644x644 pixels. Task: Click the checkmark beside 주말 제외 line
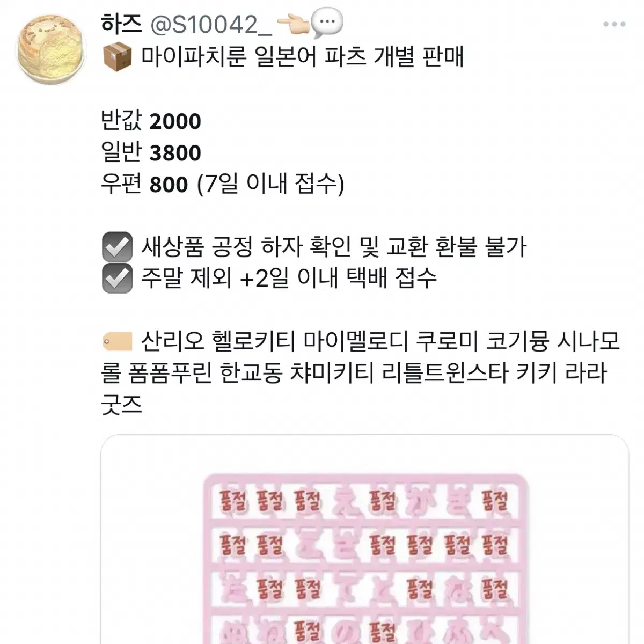[x=117, y=278]
